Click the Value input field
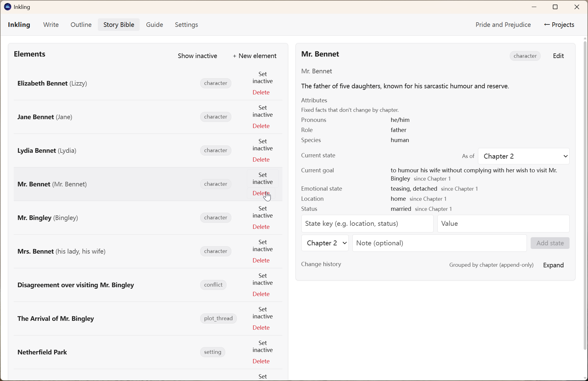 coord(503,224)
